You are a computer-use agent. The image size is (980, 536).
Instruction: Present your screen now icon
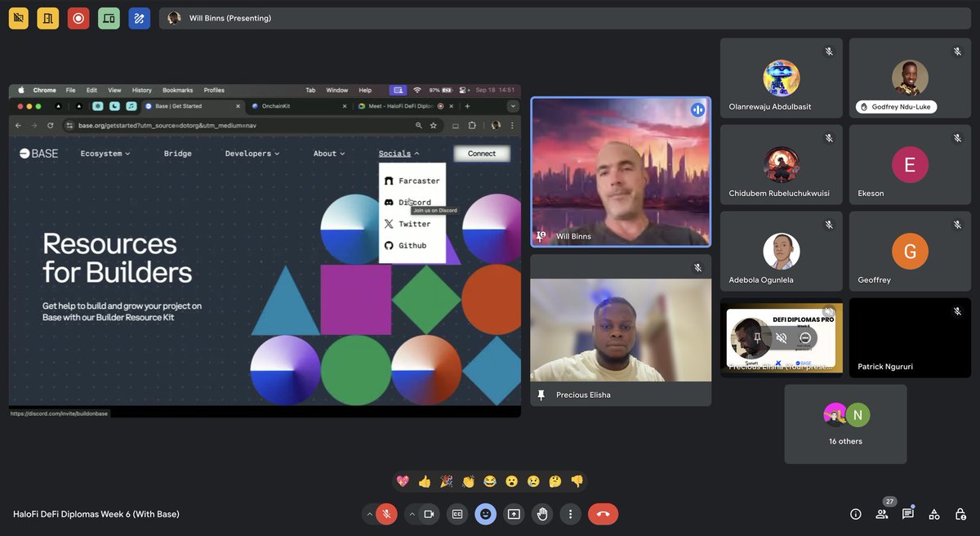point(514,514)
